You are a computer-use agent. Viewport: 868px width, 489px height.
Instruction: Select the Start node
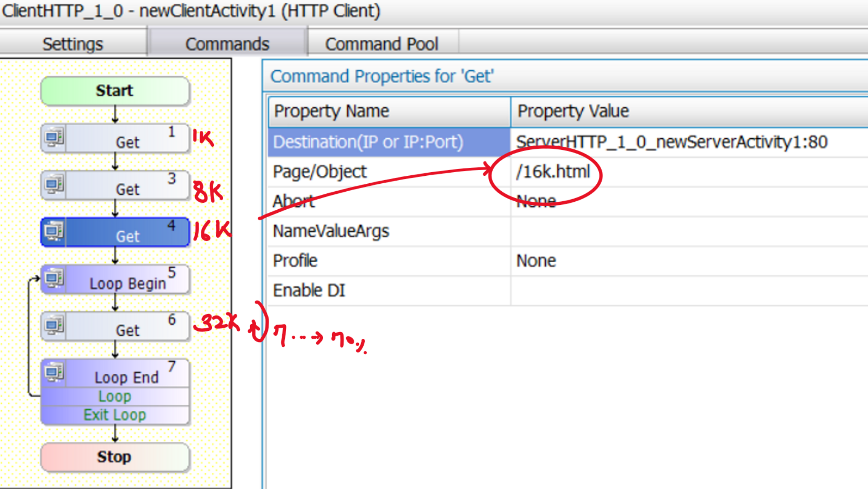coord(115,91)
